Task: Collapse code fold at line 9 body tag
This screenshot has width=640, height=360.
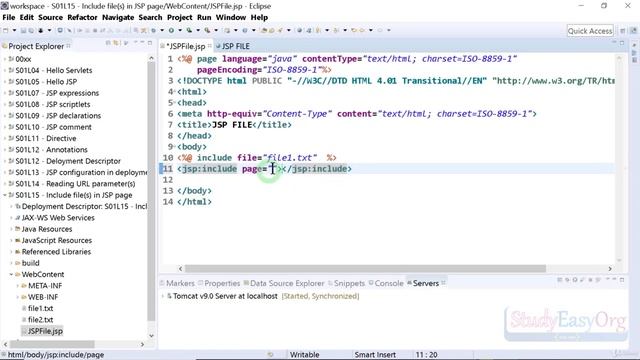Action: pos(174,147)
